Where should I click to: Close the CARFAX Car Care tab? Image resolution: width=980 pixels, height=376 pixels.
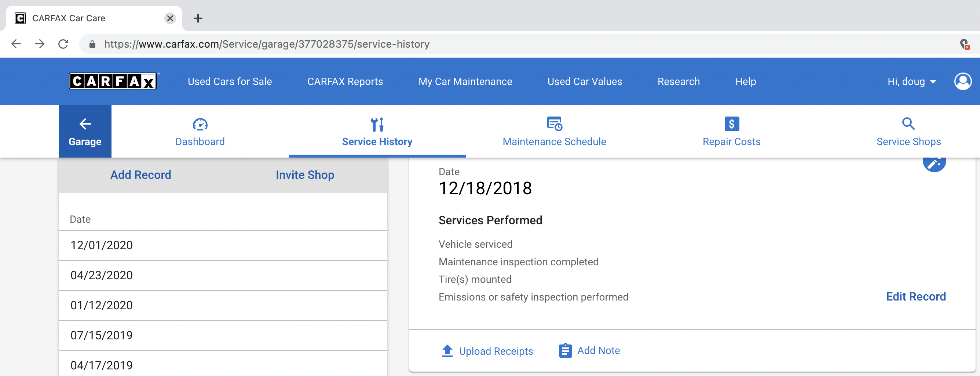click(x=170, y=18)
